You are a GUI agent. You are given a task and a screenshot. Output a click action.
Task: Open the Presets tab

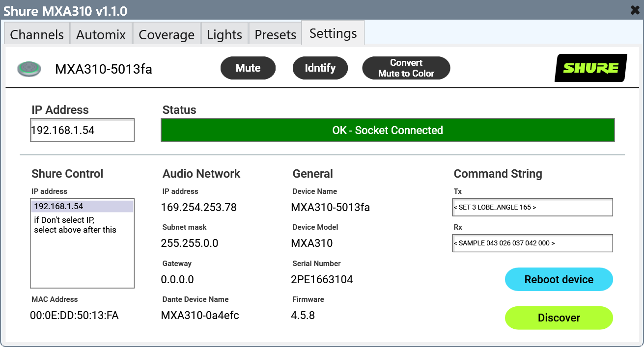pyautogui.click(x=276, y=34)
